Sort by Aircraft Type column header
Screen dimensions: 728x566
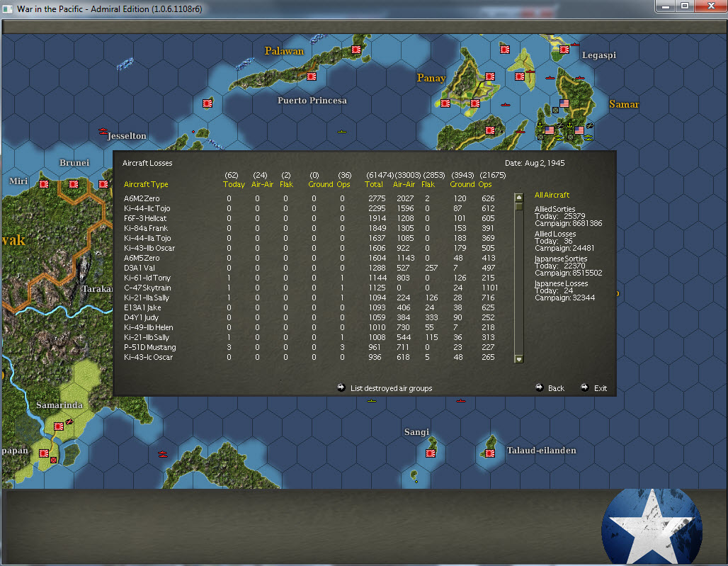click(x=146, y=184)
